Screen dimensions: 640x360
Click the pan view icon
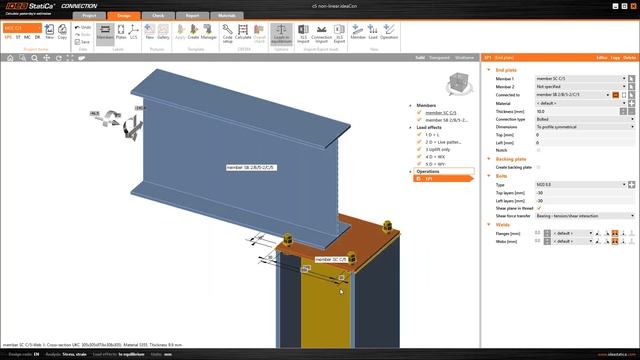(x=47, y=58)
